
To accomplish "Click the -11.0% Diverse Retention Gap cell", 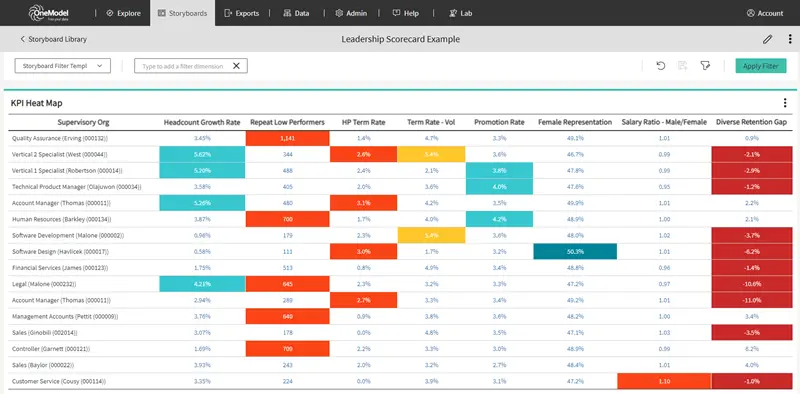I will [752, 300].
